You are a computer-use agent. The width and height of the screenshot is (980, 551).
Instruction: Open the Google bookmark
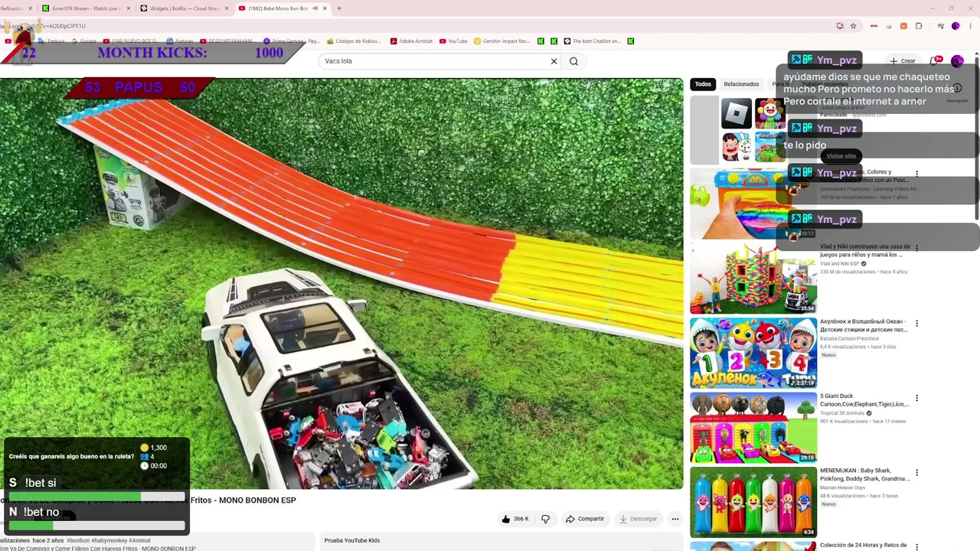pos(84,41)
